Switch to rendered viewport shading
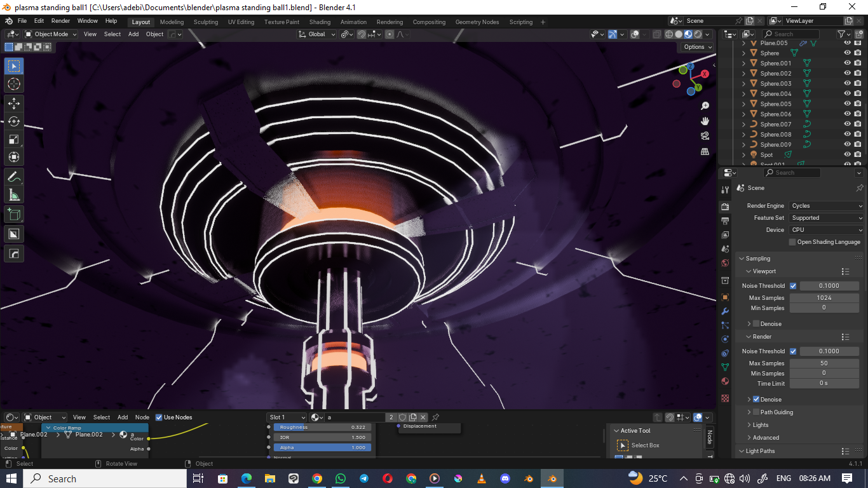Viewport: 868px width, 488px height. point(698,34)
